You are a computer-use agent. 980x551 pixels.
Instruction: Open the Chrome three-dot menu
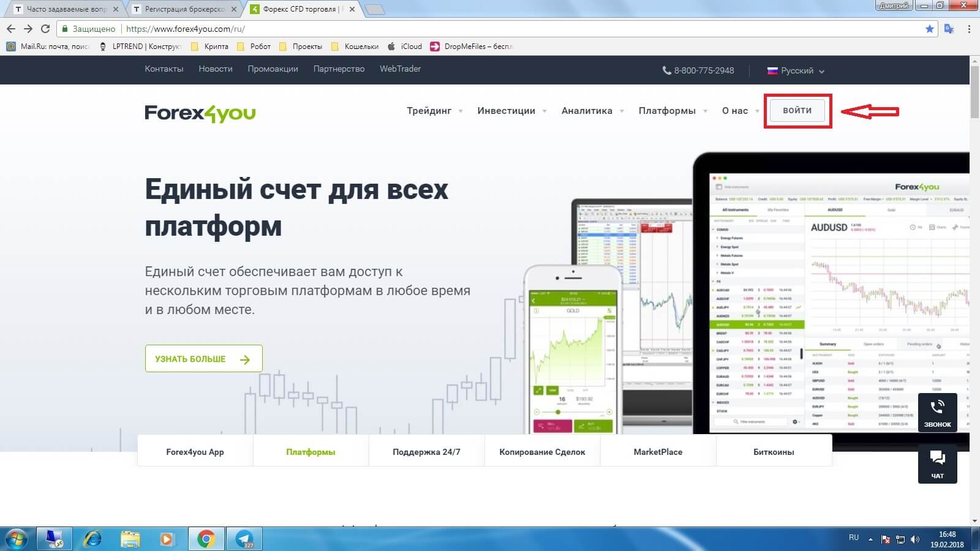tap(969, 29)
